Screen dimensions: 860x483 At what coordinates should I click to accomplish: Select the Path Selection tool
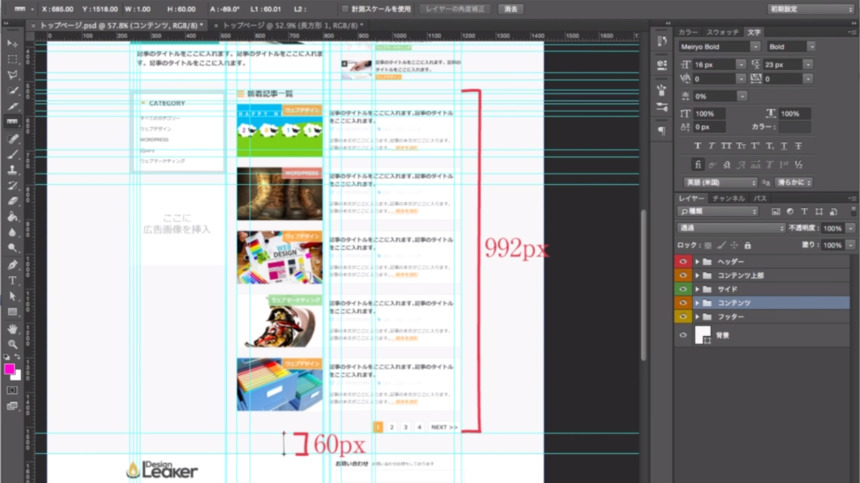12,297
